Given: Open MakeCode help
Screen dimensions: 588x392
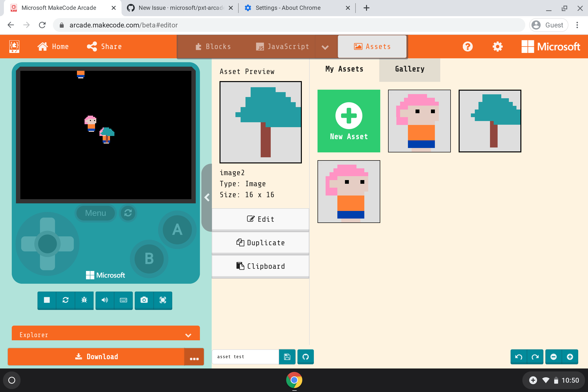Looking at the screenshot, I should pos(467,47).
